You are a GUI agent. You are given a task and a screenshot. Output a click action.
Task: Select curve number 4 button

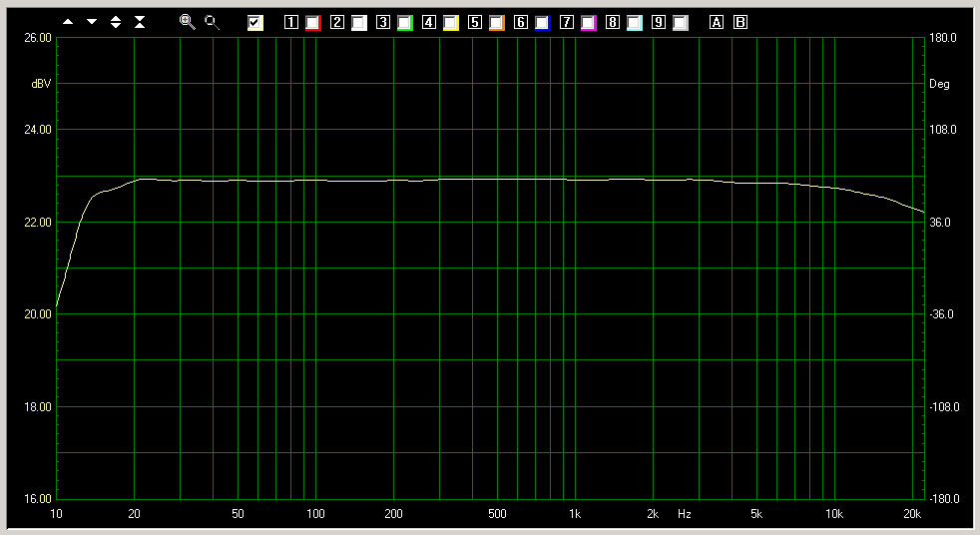(x=429, y=23)
